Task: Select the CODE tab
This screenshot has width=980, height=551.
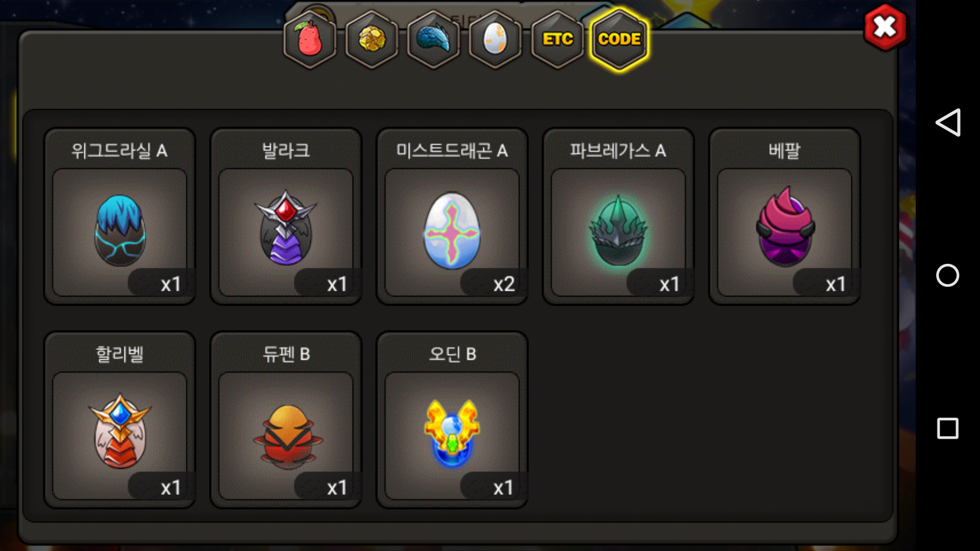Action: pyautogui.click(x=619, y=39)
